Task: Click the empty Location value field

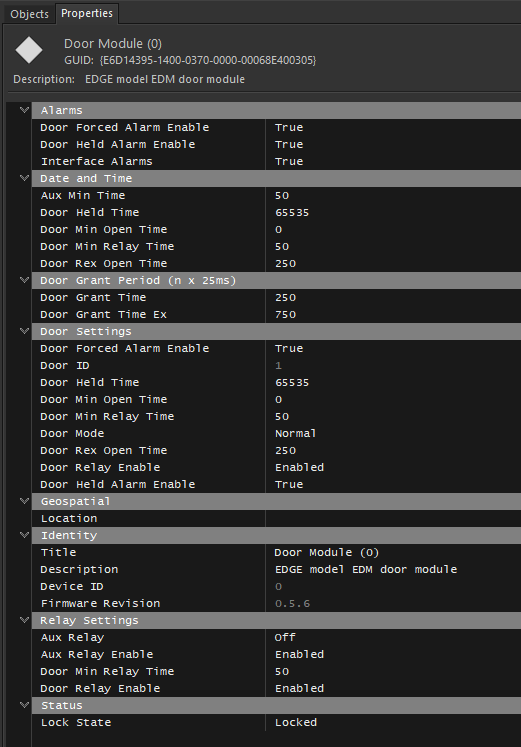Action: [393, 518]
